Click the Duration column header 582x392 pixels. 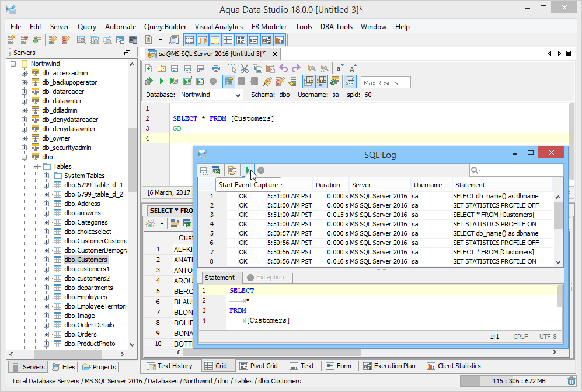point(327,185)
